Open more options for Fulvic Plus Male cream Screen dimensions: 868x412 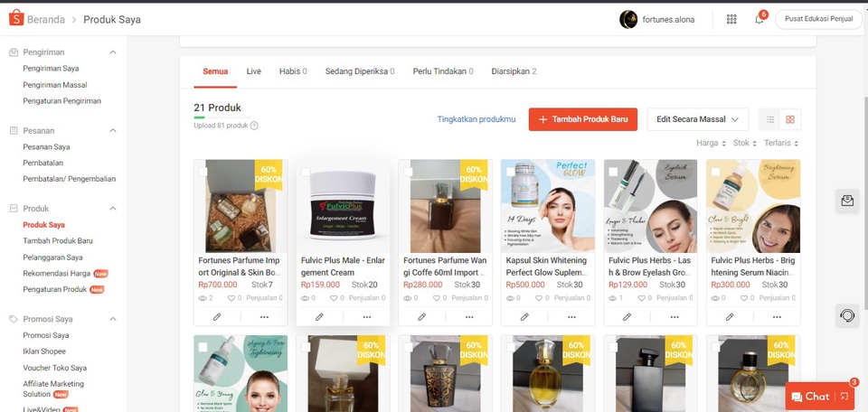367,317
